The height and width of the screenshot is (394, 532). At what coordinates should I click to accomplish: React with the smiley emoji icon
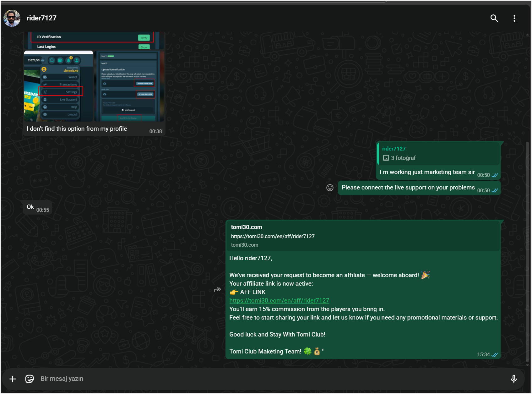pos(330,188)
